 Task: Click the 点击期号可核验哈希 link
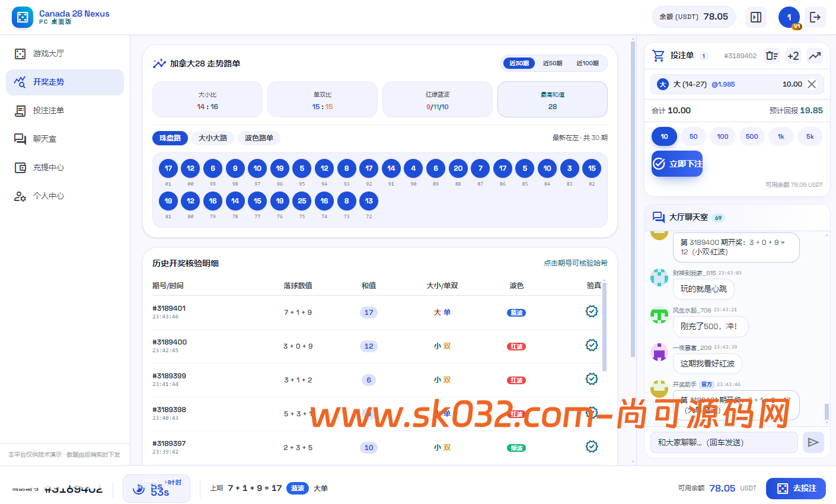pos(576,263)
